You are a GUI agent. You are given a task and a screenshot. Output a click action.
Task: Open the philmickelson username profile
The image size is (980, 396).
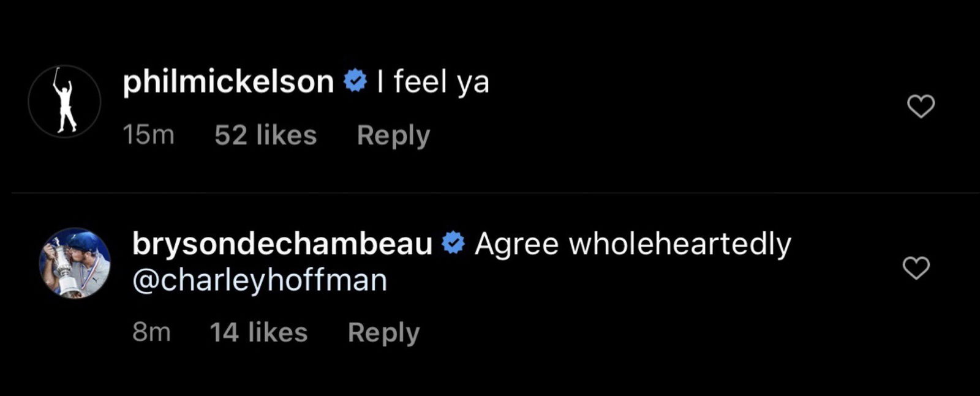pyautogui.click(x=228, y=81)
